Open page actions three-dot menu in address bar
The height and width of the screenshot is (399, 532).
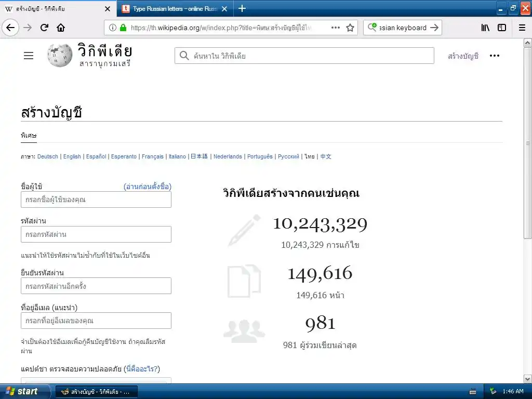tap(336, 28)
